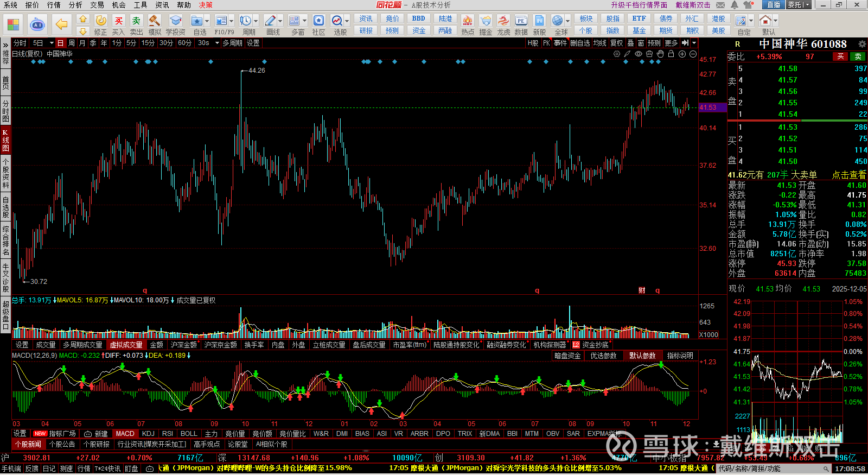Click the 卖出 (sell) toolbar icon
This screenshot has height=475, width=868.
pos(136,22)
